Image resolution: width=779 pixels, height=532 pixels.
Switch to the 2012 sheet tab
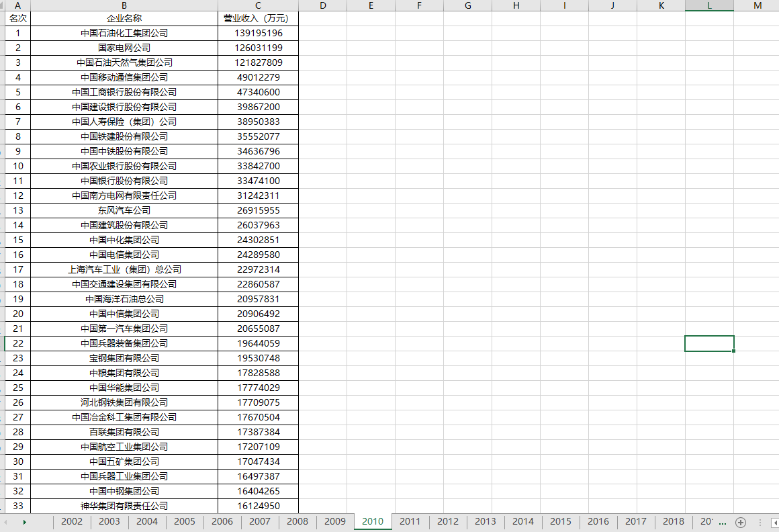(448, 521)
